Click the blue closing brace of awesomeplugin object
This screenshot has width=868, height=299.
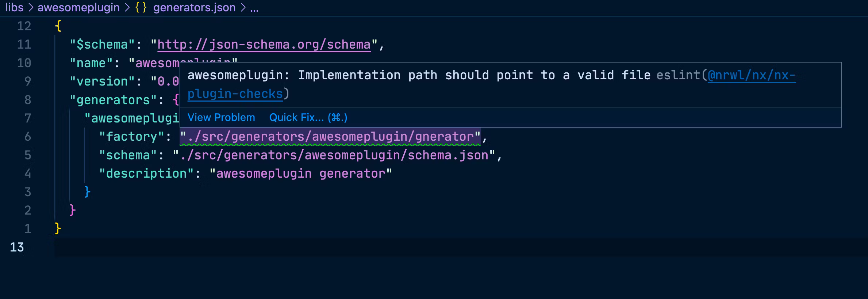coord(87,192)
